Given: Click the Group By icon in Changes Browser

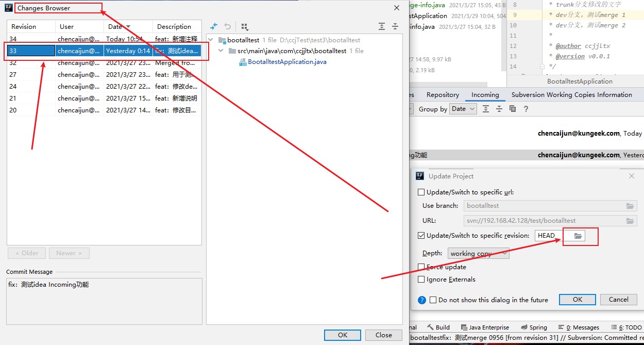Looking at the screenshot, I should click(245, 26).
